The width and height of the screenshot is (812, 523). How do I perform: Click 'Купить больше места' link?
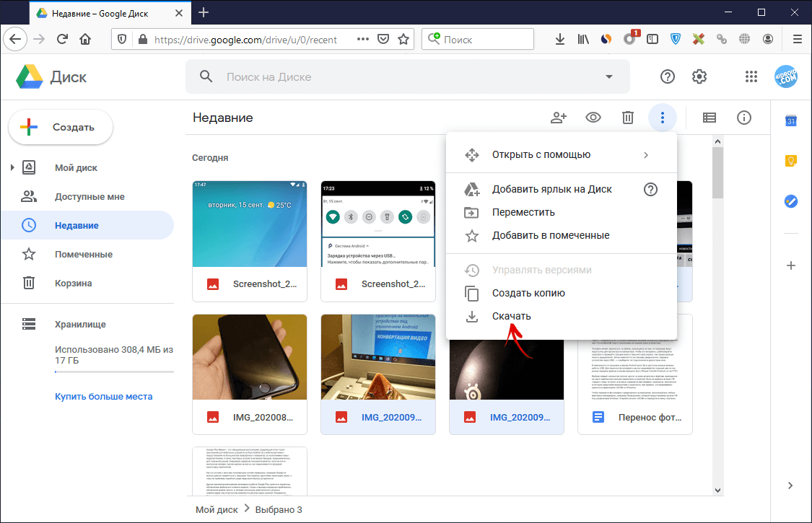[x=103, y=396]
